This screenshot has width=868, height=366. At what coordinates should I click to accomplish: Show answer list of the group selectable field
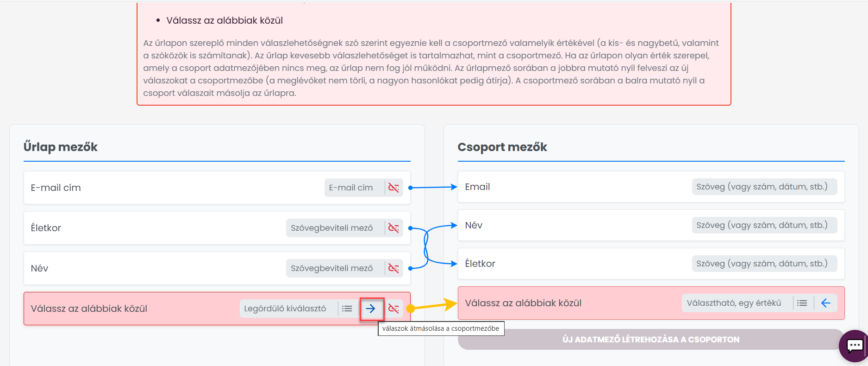(802, 303)
